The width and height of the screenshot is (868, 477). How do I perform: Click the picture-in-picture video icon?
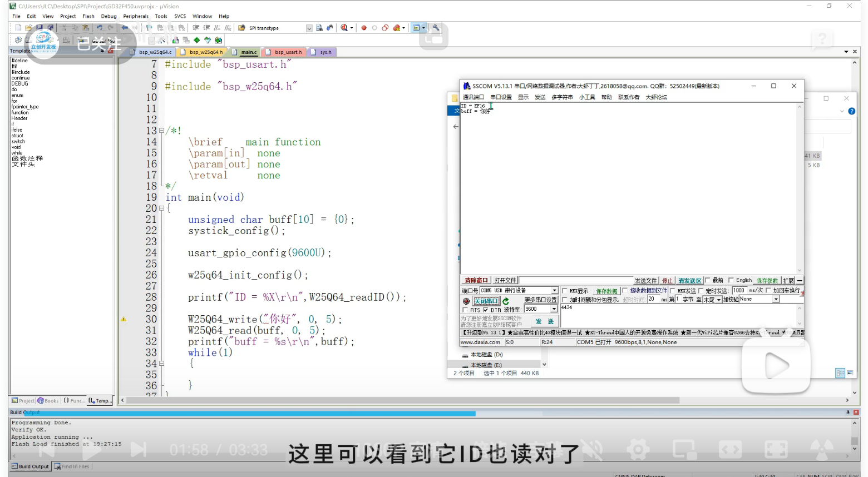(684, 449)
